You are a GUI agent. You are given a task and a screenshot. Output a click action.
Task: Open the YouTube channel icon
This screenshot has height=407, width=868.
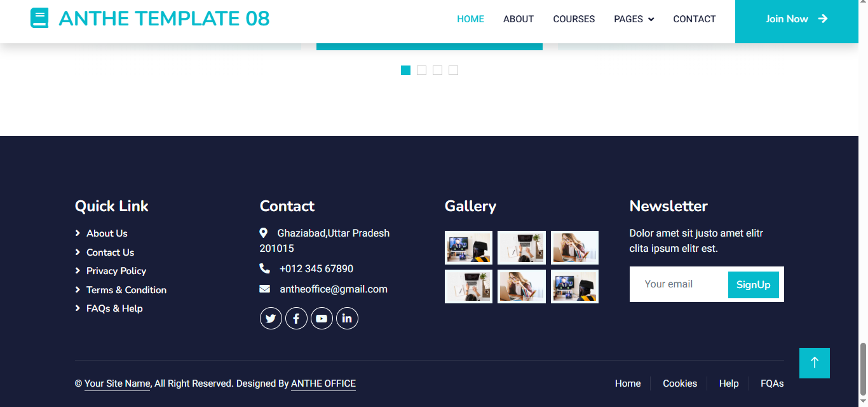pos(322,318)
